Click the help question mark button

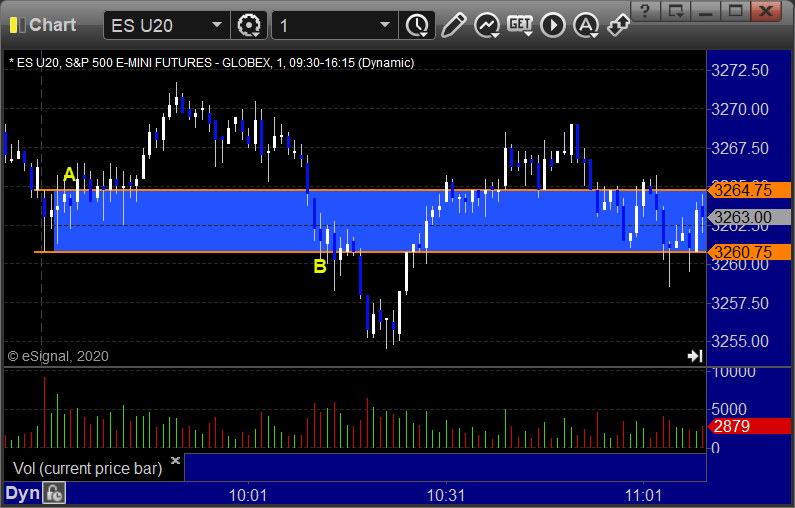pos(645,11)
